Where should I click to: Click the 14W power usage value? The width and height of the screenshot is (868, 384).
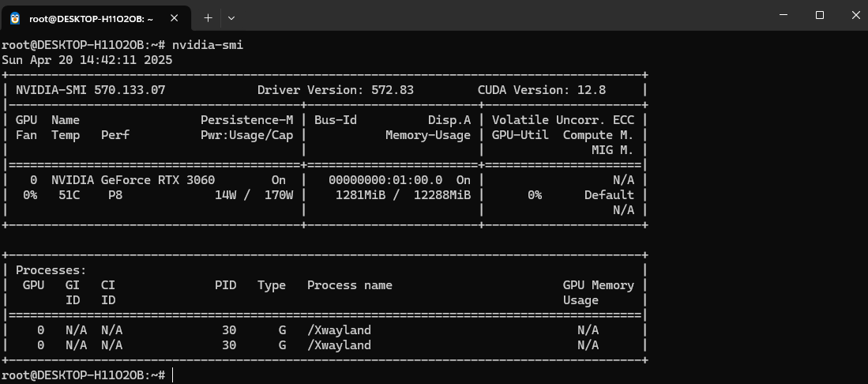pyautogui.click(x=225, y=195)
